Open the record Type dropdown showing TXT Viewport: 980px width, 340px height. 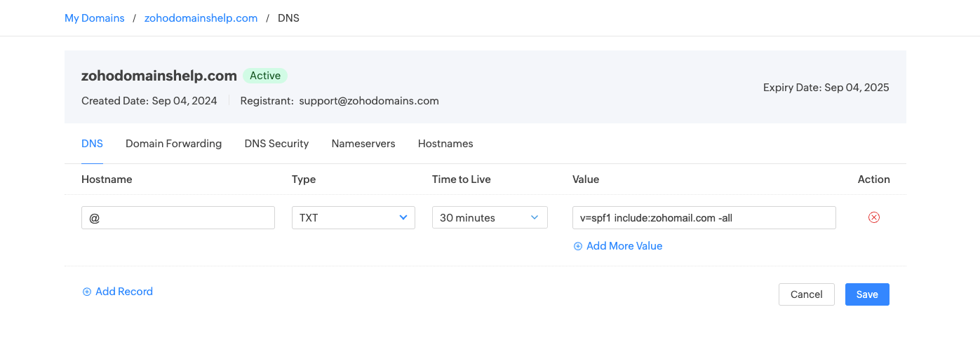click(x=353, y=217)
